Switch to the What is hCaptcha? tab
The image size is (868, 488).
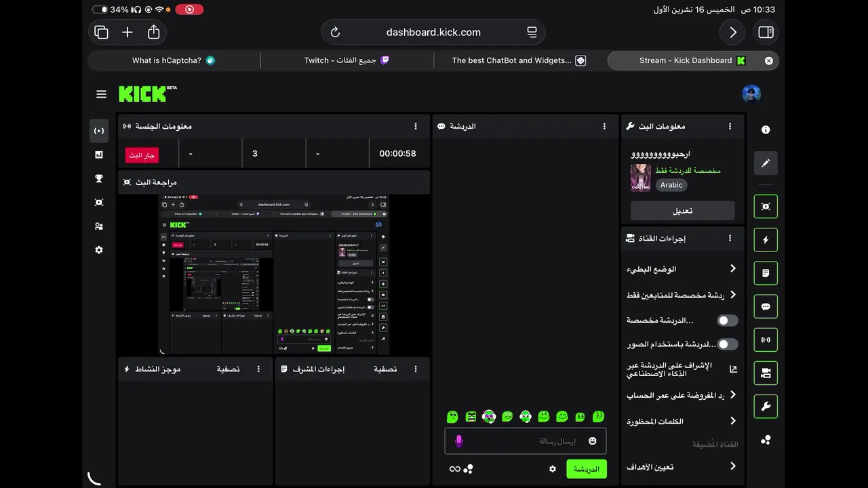click(174, 60)
